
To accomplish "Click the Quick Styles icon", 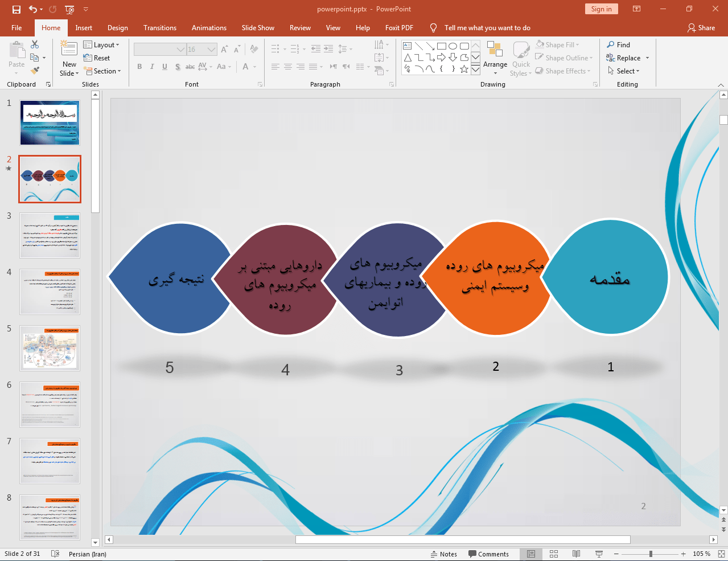I will [521, 50].
